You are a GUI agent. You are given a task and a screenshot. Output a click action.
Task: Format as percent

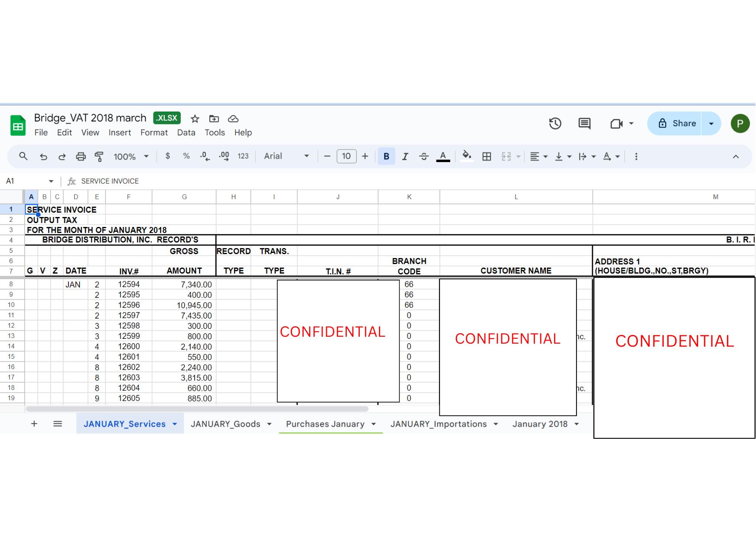pos(186,156)
